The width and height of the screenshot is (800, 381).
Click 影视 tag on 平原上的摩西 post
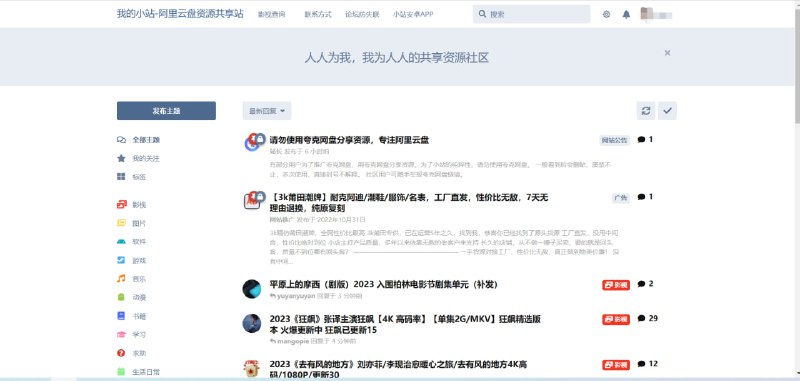[616, 285]
